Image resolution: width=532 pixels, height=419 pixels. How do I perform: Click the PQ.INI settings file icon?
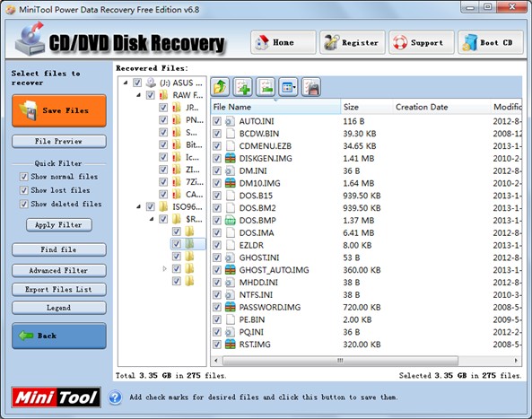230,332
